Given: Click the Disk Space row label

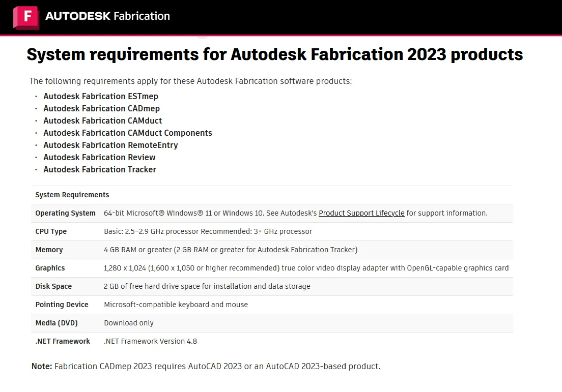Looking at the screenshot, I should pyautogui.click(x=53, y=286).
